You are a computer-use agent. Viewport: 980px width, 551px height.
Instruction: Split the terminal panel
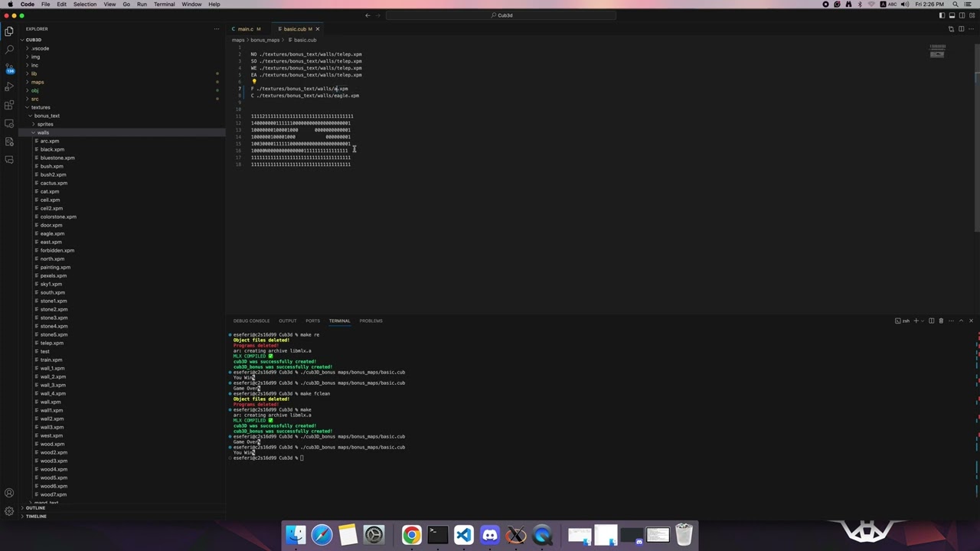[932, 321]
